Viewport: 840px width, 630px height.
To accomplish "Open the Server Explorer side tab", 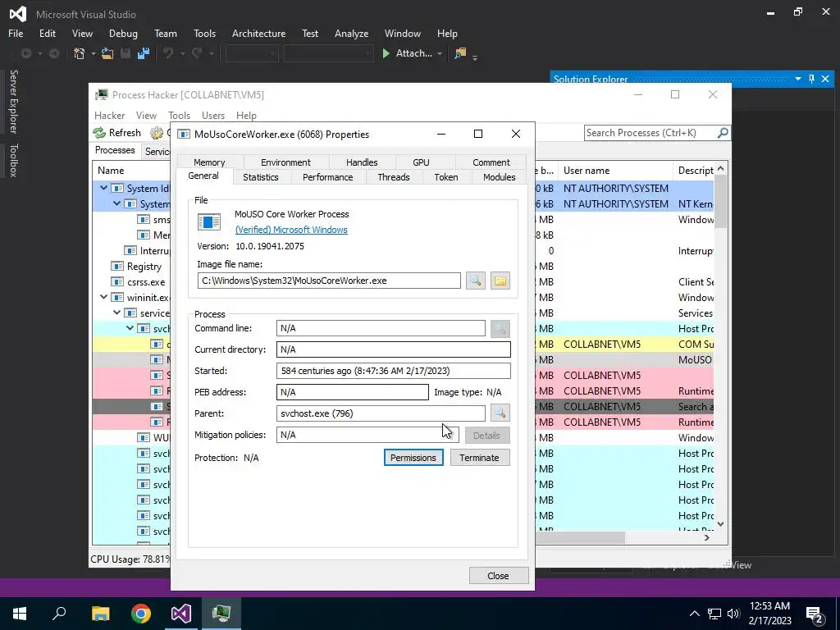I will click(13, 101).
